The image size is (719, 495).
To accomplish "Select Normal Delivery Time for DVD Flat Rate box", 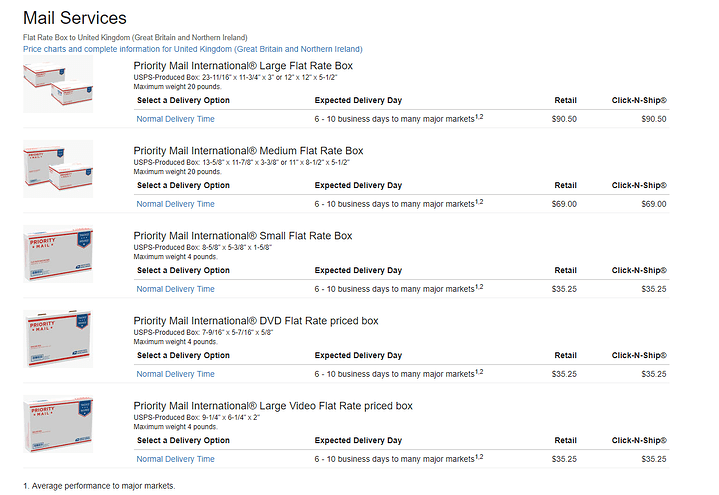I will point(175,374).
